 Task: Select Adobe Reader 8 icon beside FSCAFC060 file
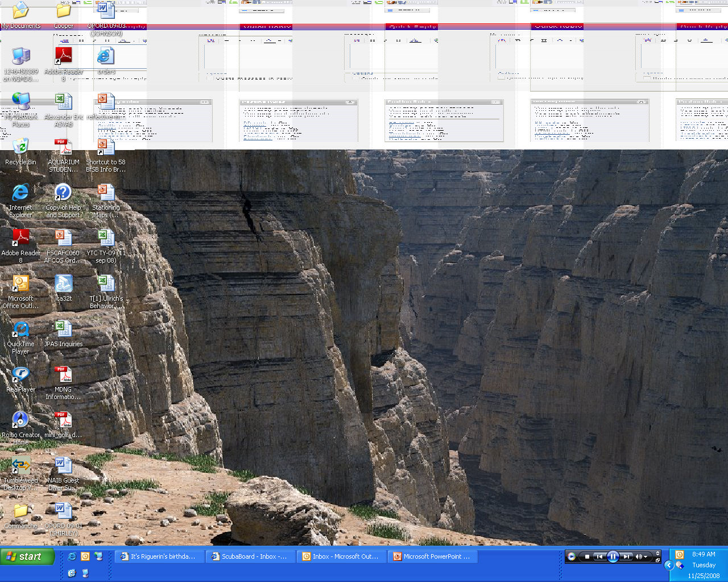[x=21, y=246]
